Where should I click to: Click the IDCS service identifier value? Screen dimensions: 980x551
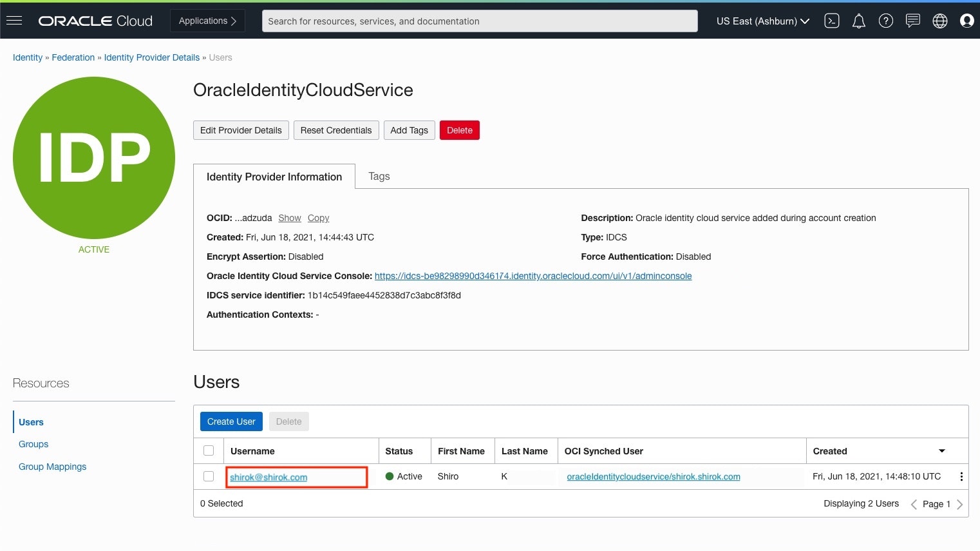[384, 295]
